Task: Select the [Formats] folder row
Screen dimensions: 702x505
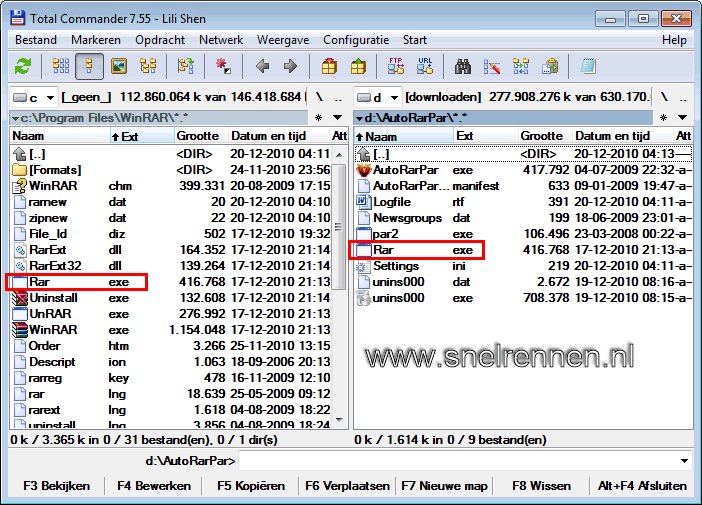Action: pyautogui.click(x=172, y=170)
